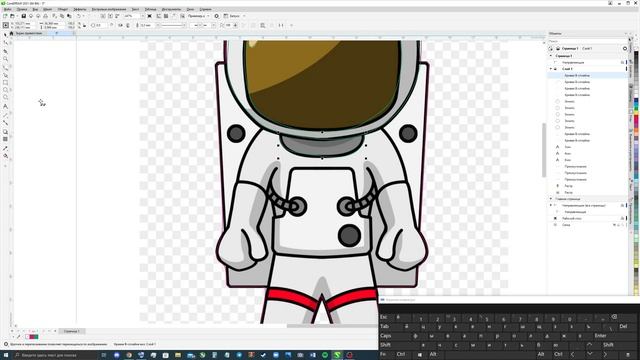Open the Растровые изображения menu
The image size is (640, 360).
[x=109, y=9]
